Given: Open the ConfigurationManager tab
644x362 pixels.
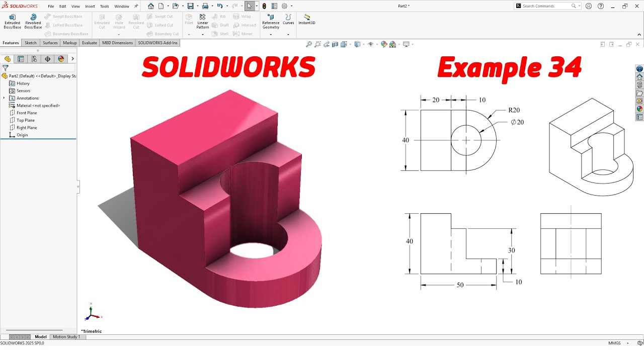Looking at the screenshot, I should pyautogui.click(x=34, y=59).
